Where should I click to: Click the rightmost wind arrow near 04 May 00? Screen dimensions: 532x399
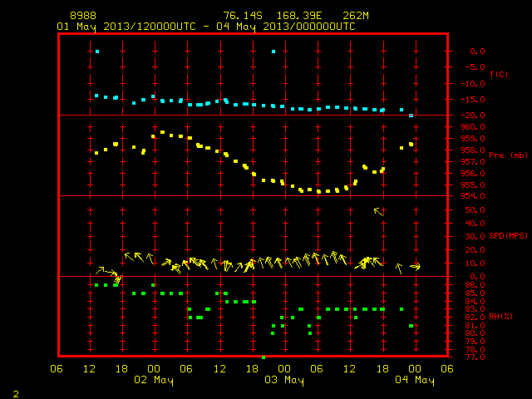pos(416,266)
